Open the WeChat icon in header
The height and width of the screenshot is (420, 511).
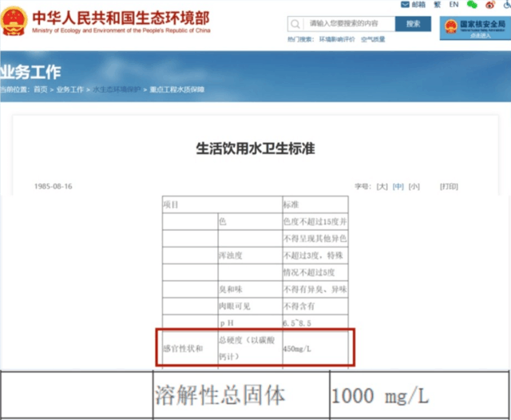click(x=472, y=5)
